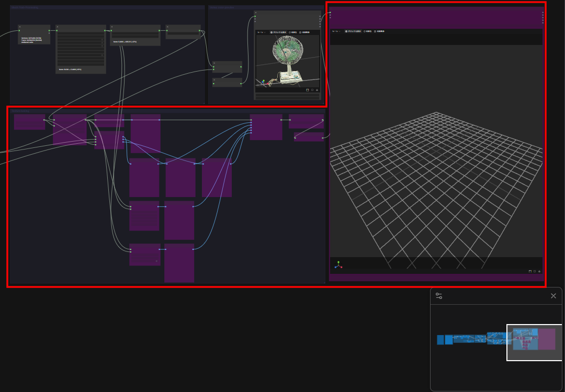Viewport: 565px width, 392px height.
Task: Click the rightmost icon in the large viewer footer
Action: pyautogui.click(x=539, y=271)
